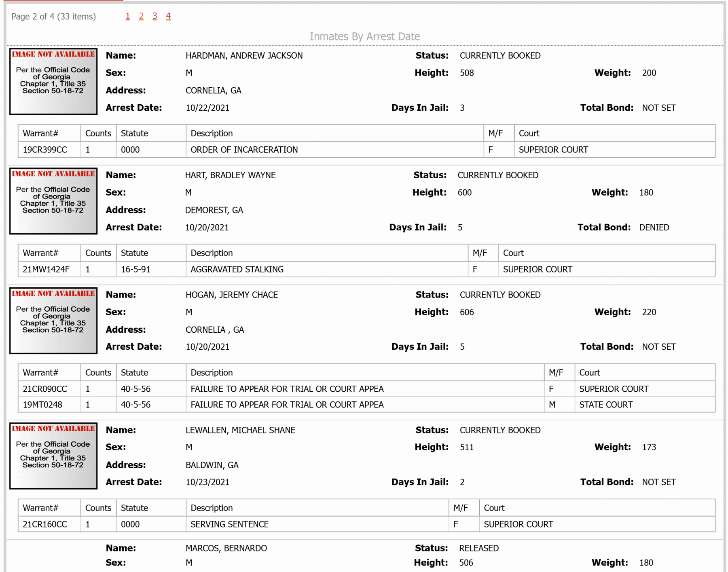The height and width of the screenshot is (572, 728).
Task: Go to page 1 of results
Action: (x=128, y=16)
